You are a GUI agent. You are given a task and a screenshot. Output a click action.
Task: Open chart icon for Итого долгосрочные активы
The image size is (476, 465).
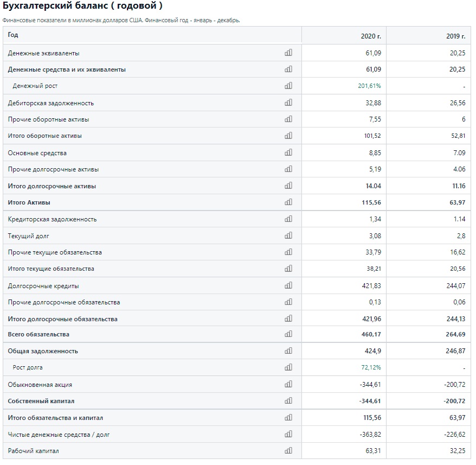coord(288,186)
